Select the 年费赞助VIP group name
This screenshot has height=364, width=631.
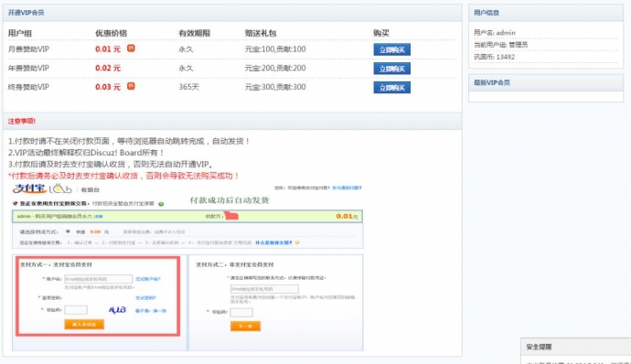coord(28,68)
